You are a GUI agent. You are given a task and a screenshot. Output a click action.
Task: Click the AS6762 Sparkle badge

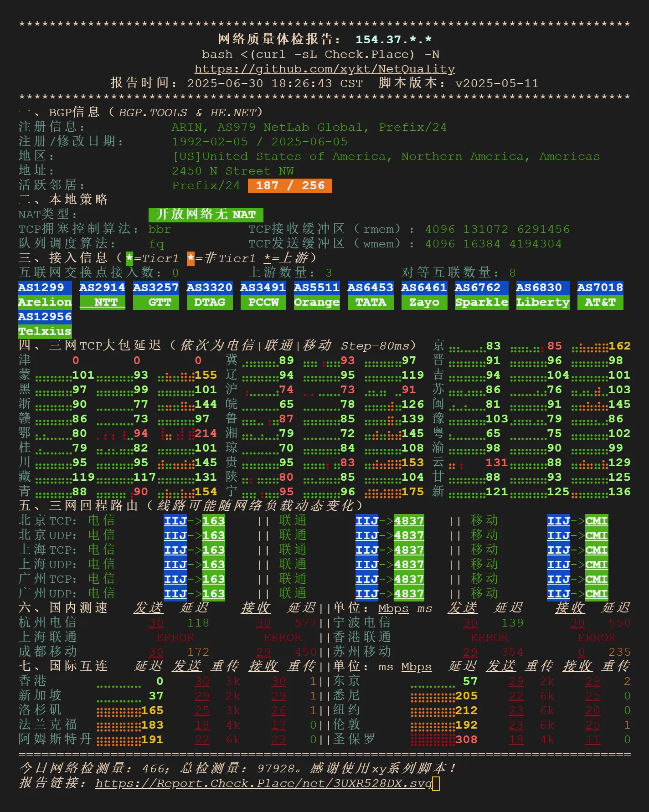coord(481,295)
